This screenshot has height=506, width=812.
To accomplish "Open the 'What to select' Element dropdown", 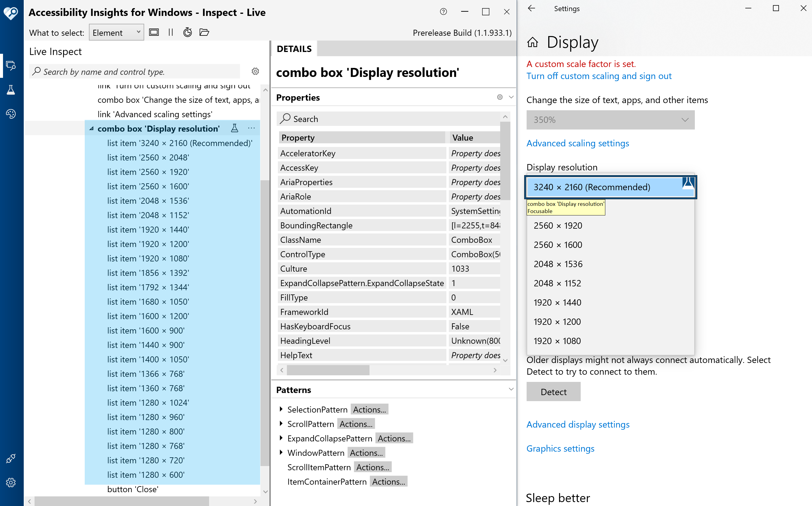I will [x=117, y=32].
